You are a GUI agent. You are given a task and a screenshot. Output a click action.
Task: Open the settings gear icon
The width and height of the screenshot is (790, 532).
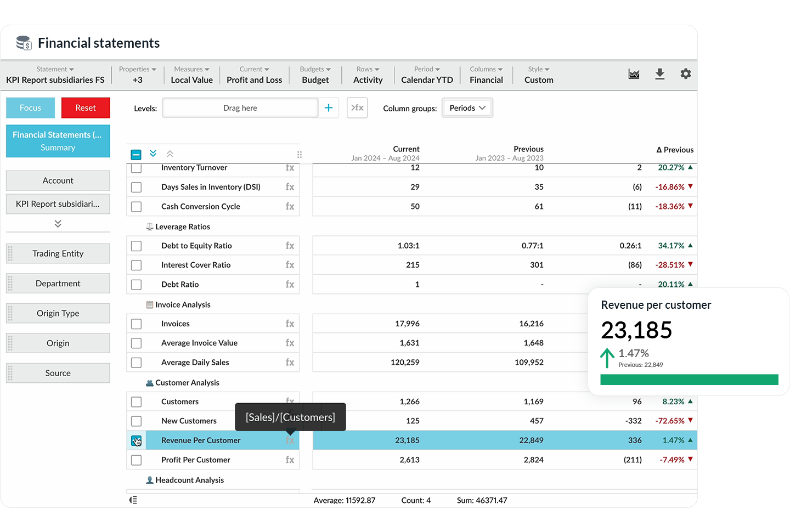pyautogui.click(x=686, y=73)
